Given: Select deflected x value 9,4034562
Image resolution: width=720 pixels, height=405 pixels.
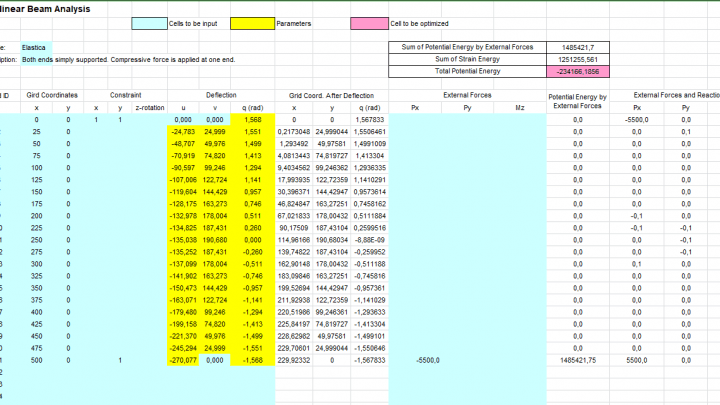Looking at the screenshot, I should [294, 168].
